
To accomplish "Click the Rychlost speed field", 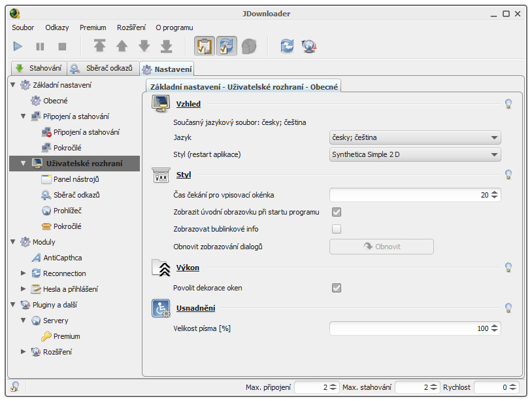I will [496, 387].
